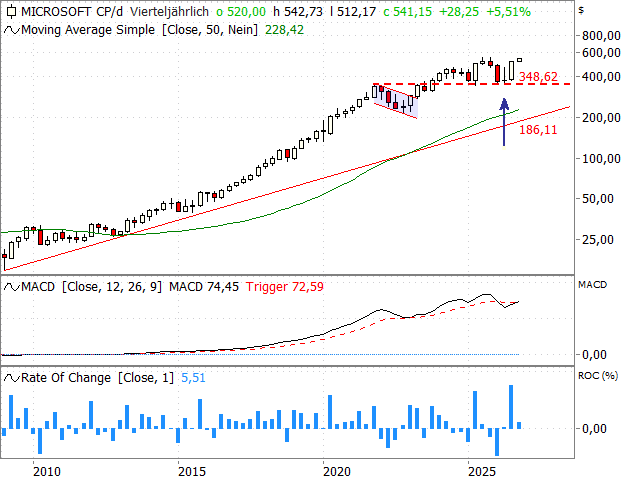
Task: Click the red price label 348,62
Action: 538,76
